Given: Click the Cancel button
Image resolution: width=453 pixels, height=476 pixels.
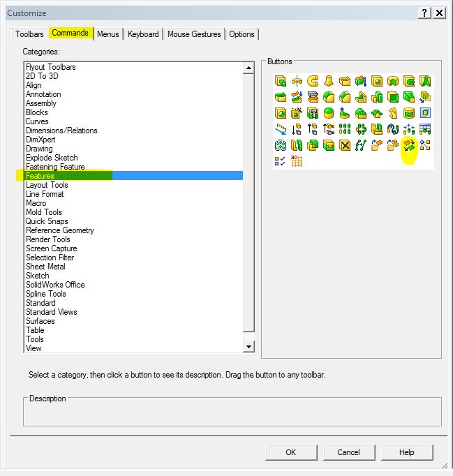Looking at the screenshot, I should point(348,452).
